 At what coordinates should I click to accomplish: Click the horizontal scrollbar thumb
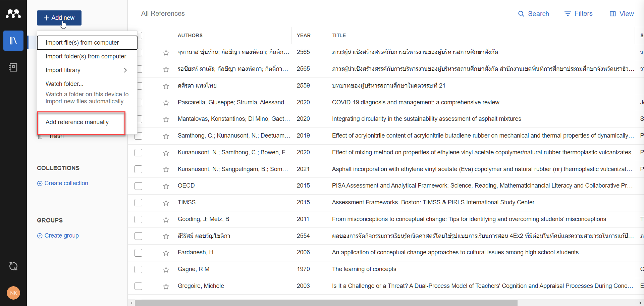tap(326, 303)
